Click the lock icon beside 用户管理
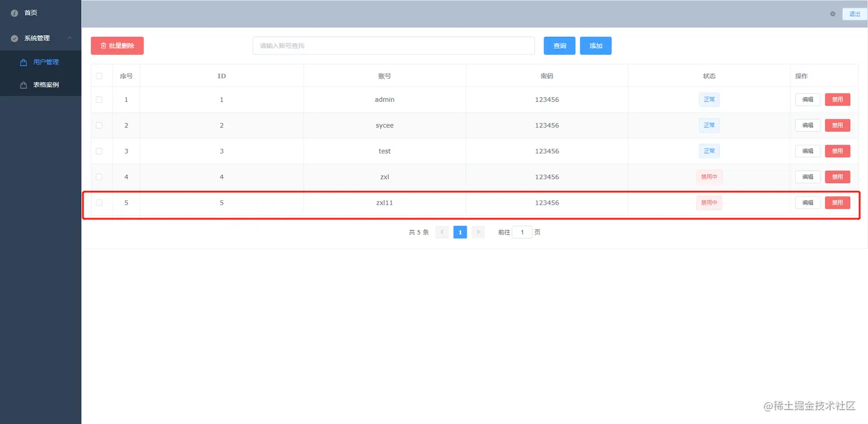This screenshot has width=868, height=424. 24,62
